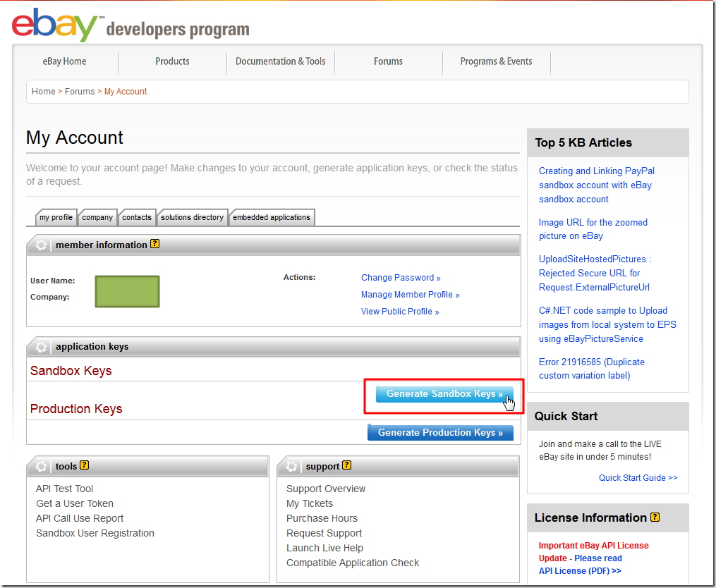This screenshot has height=588, width=716.
Task: Open Get a User Token link
Action: [x=75, y=503]
